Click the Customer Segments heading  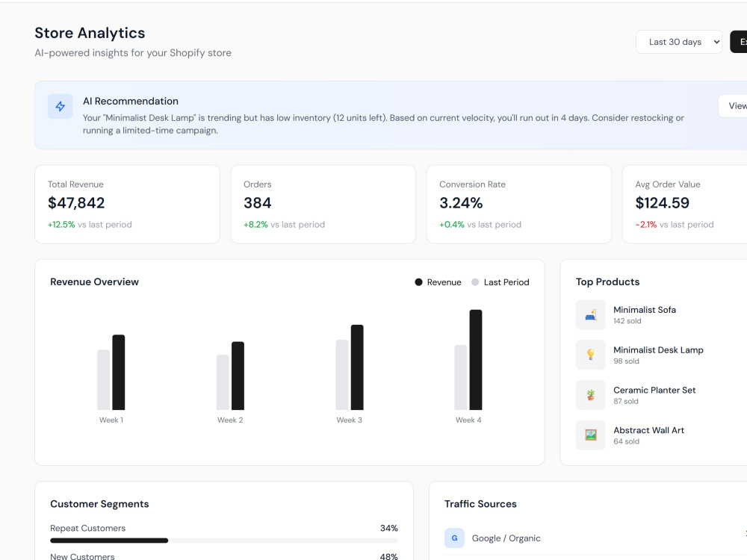tap(99, 504)
